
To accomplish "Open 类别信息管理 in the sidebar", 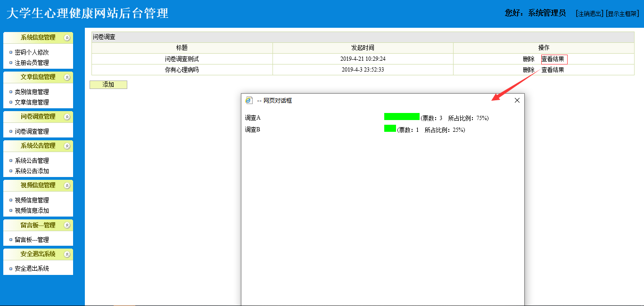I will coord(32,92).
